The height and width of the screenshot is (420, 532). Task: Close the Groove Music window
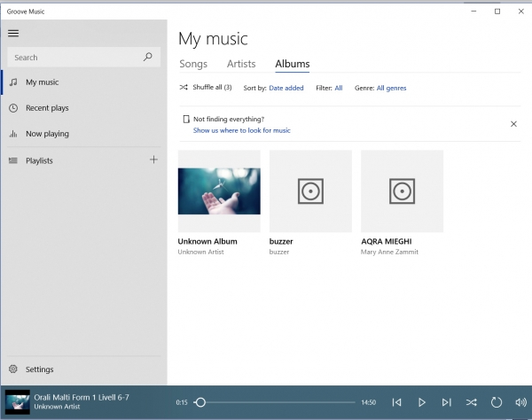tap(521, 12)
